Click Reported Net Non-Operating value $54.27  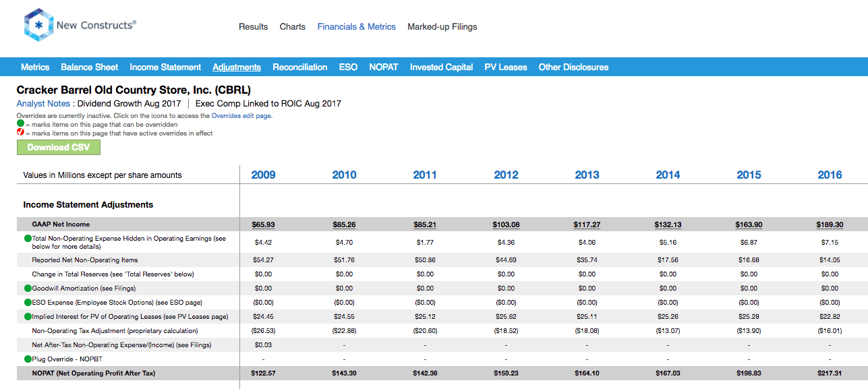pyautogui.click(x=264, y=260)
